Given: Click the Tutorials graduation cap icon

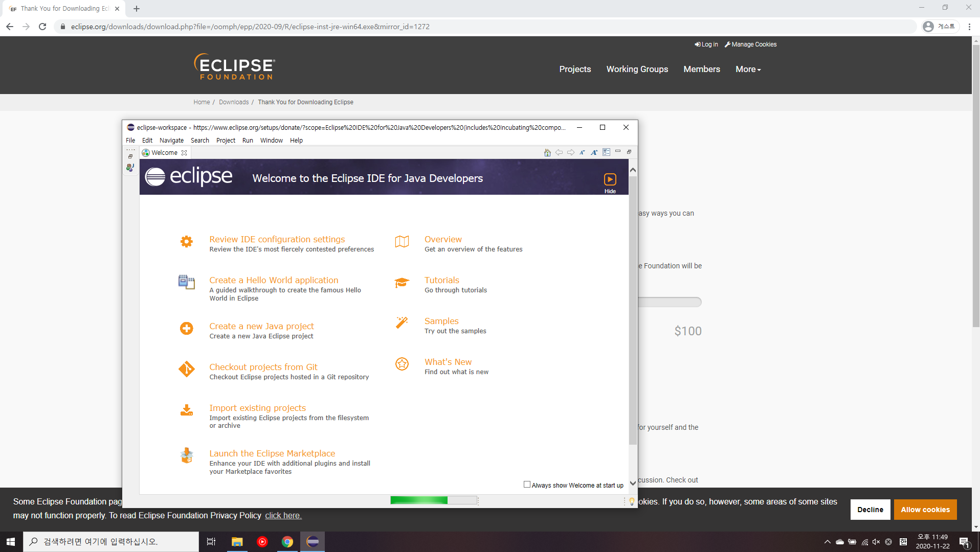Looking at the screenshot, I should [x=402, y=282].
